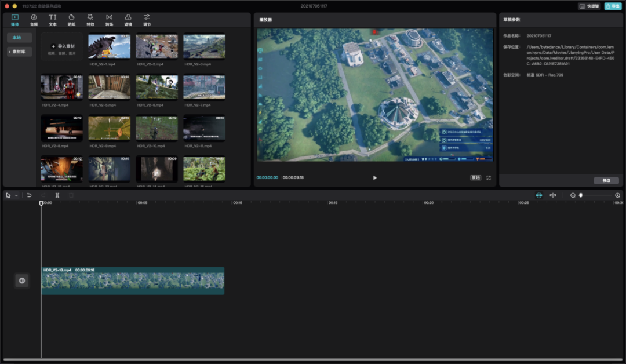This screenshot has height=364, width=626.
Task: Select the pointer selection tool
Action: click(x=8, y=195)
